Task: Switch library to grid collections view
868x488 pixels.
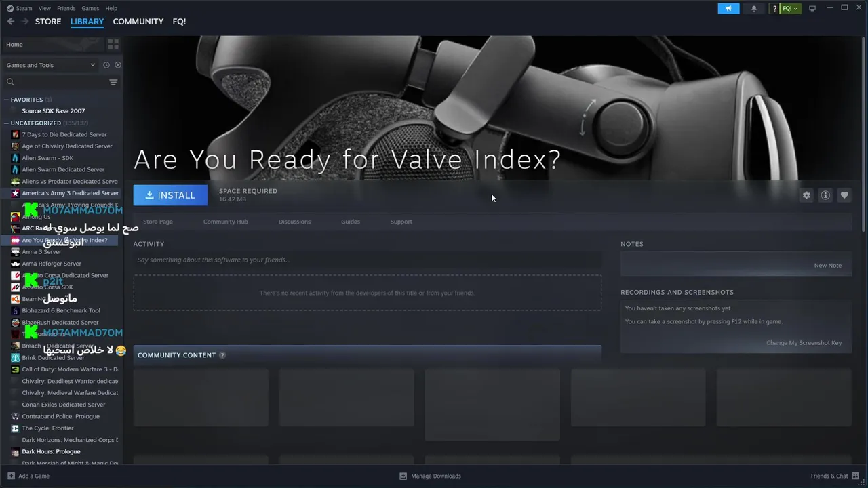Action: [x=113, y=44]
